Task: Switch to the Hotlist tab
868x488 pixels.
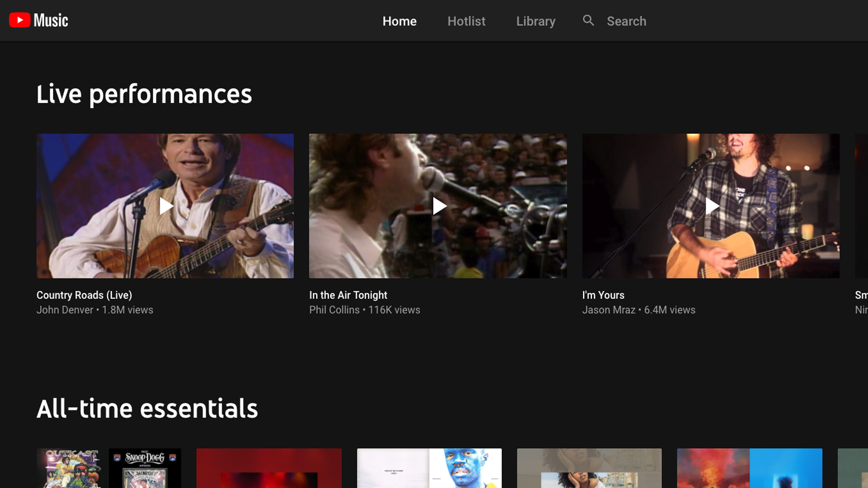Action: (466, 21)
